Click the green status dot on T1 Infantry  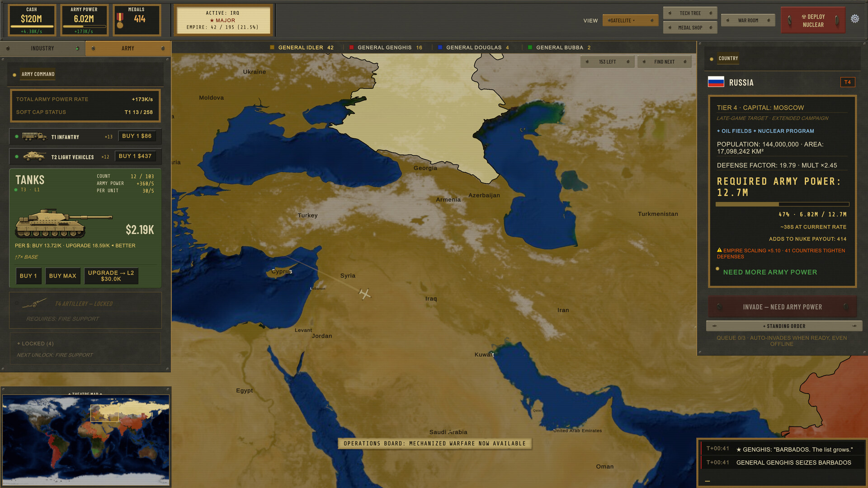tap(17, 136)
